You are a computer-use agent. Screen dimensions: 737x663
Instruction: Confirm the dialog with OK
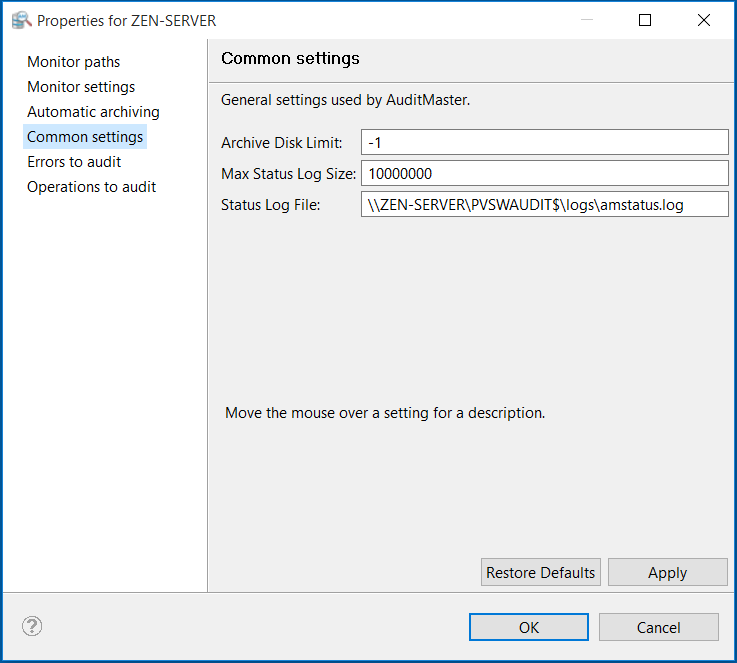(x=529, y=627)
